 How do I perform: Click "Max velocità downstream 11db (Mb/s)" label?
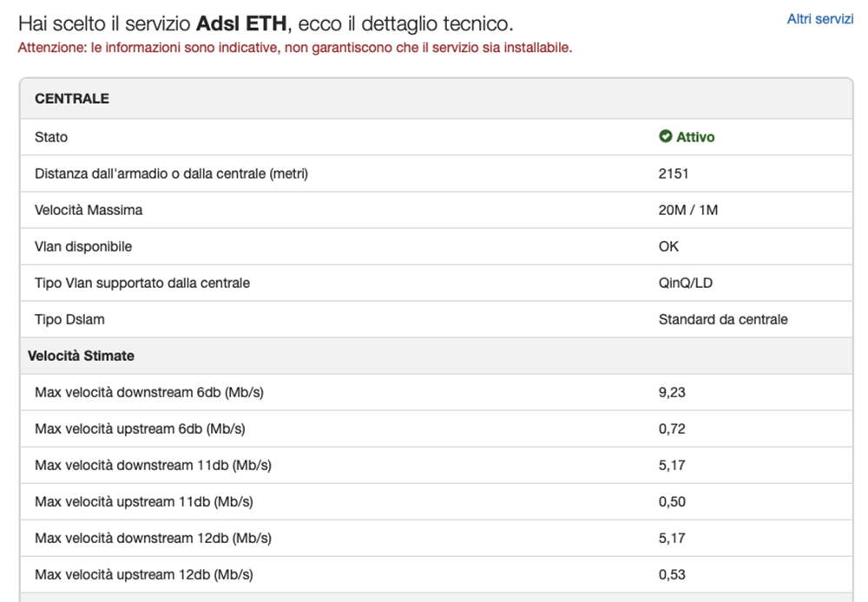(153, 466)
